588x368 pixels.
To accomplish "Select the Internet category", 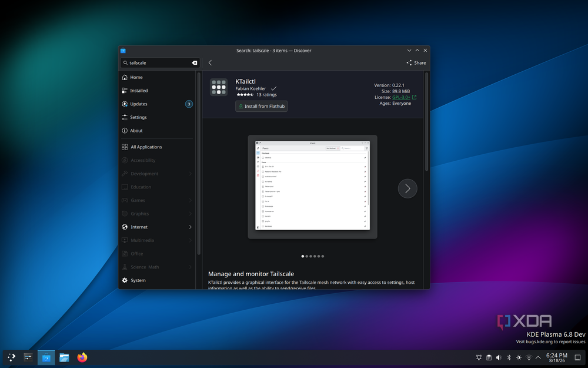I will coord(158,227).
